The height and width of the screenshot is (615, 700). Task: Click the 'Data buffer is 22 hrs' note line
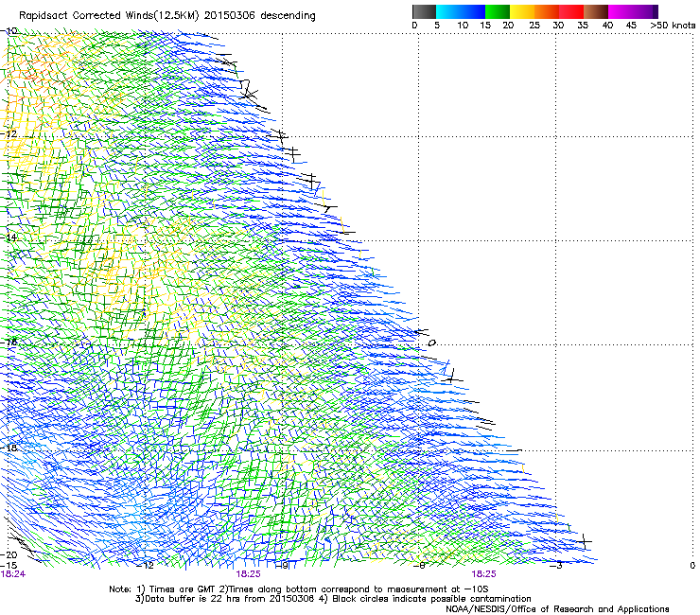[x=333, y=599]
